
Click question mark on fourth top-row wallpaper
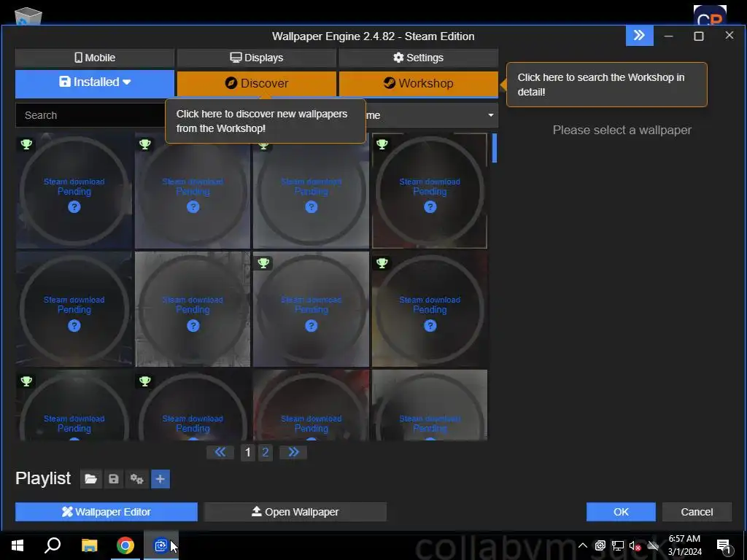tap(430, 207)
